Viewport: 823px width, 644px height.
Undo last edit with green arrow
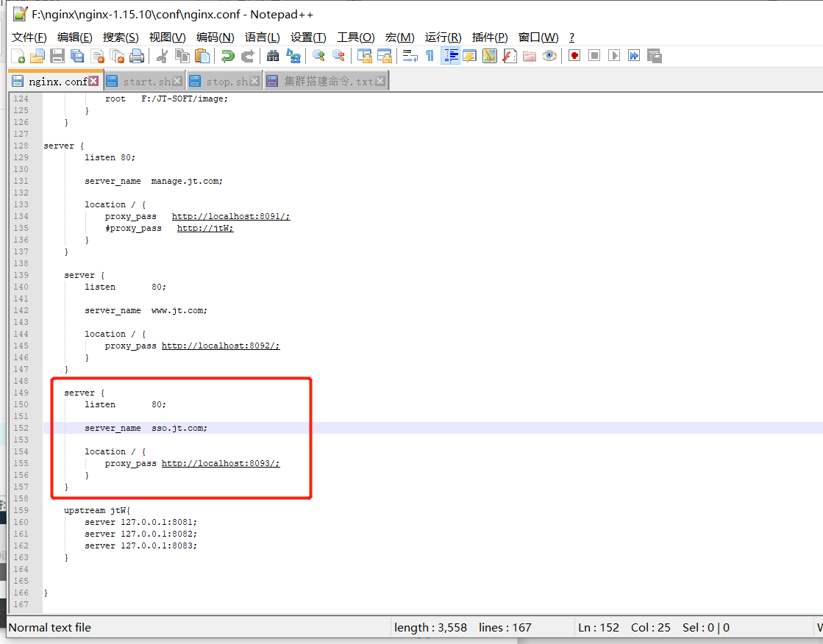227,56
